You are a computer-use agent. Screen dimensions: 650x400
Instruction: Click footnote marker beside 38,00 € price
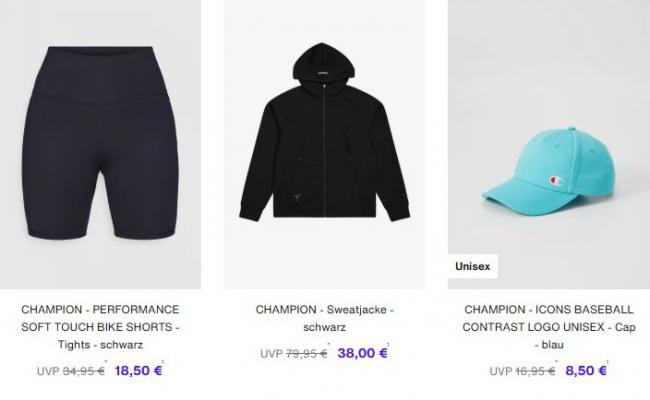click(x=388, y=345)
